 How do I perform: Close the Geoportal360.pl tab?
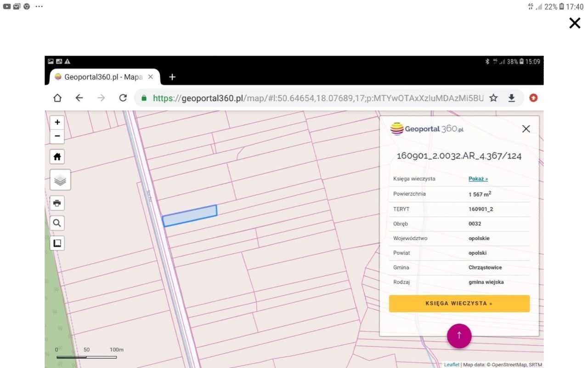(150, 77)
